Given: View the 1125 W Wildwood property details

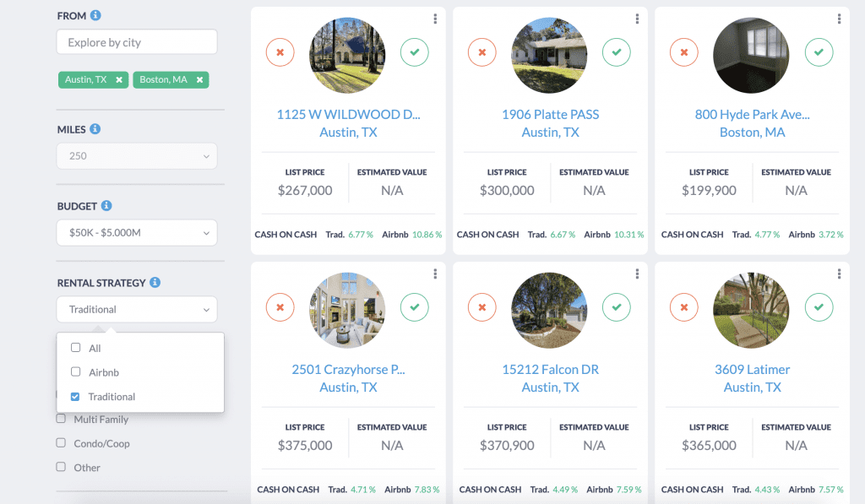Looking at the screenshot, I should (347, 114).
